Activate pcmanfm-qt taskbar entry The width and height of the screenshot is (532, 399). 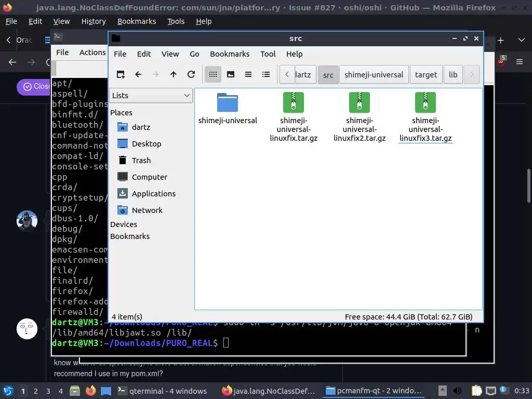(374, 391)
